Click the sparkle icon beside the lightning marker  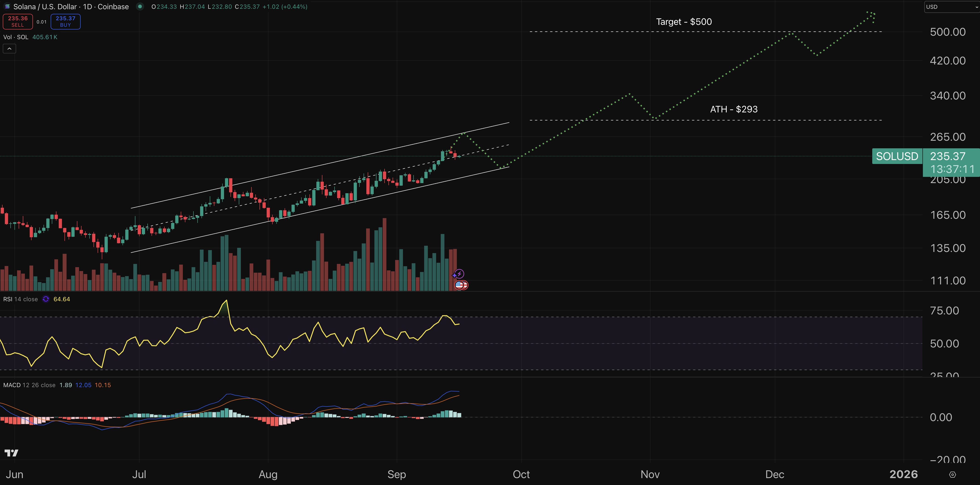click(455, 275)
